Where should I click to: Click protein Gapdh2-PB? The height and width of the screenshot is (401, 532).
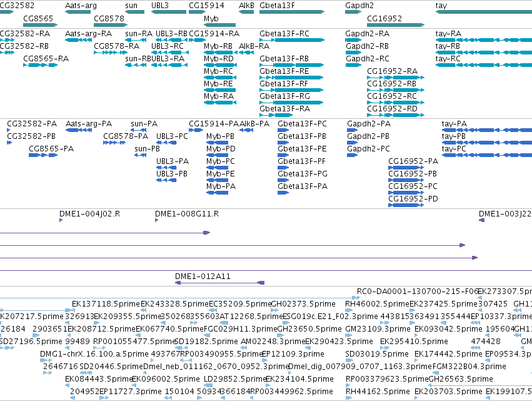[x=368, y=136]
